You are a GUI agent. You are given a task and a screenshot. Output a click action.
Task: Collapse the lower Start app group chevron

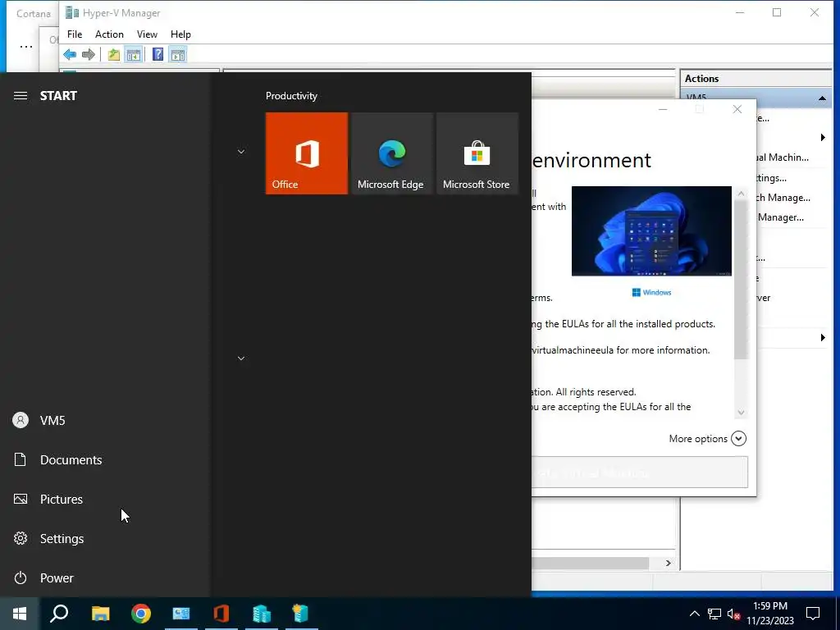click(241, 358)
